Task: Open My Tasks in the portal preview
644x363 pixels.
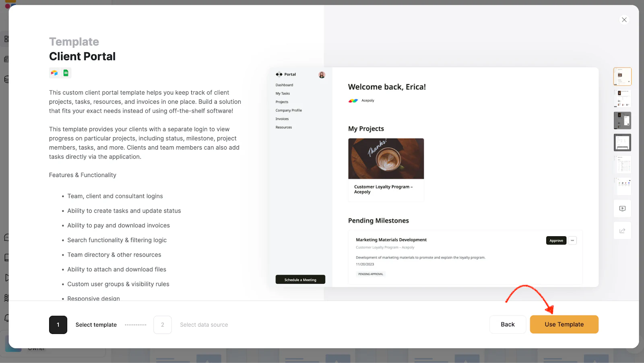Action: pyautogui.click(x=283, y=93)
